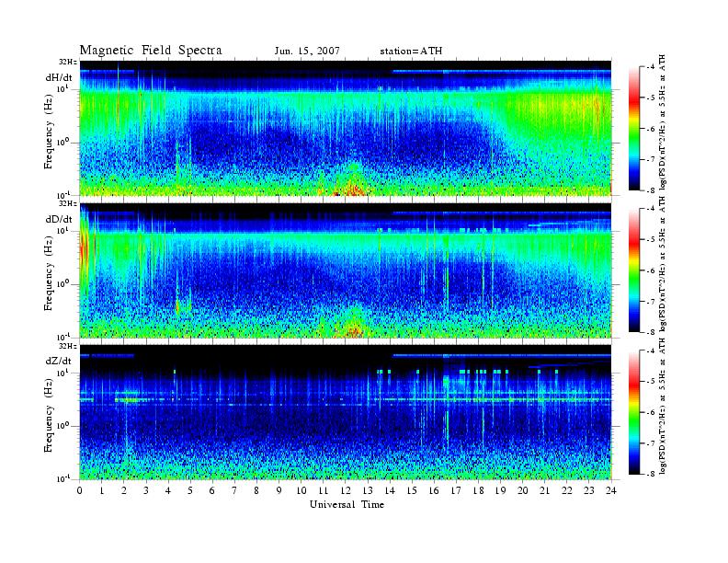728x563 pixels.
Task: Click the 'Magnetic Field Spectra' title
Action: (x=151, y=51)
